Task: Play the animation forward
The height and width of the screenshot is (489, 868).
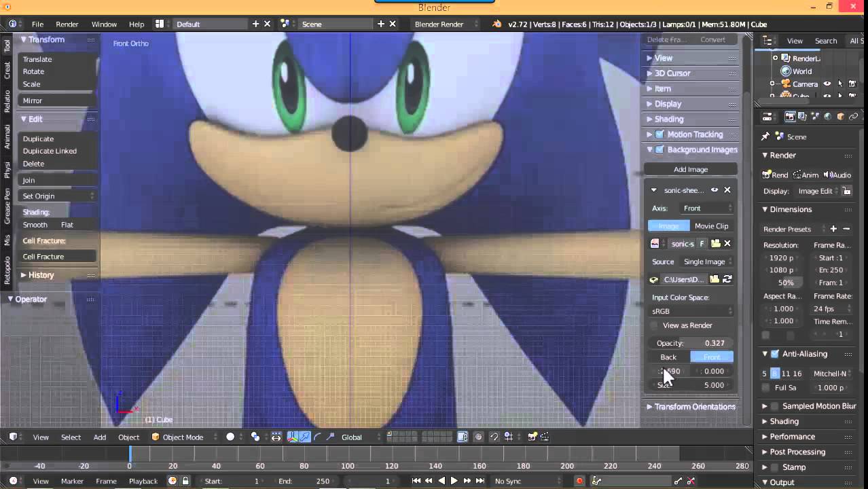Action: 454,481
